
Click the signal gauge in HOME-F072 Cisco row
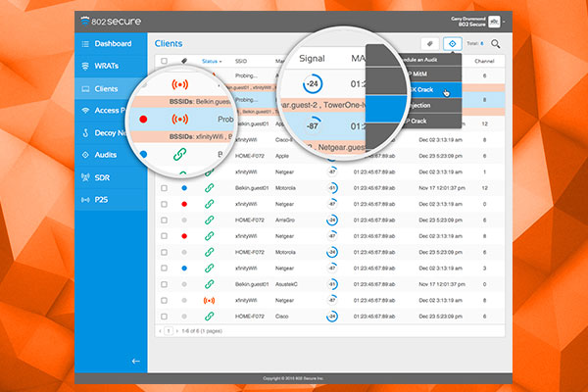click(x=332, y=317)
